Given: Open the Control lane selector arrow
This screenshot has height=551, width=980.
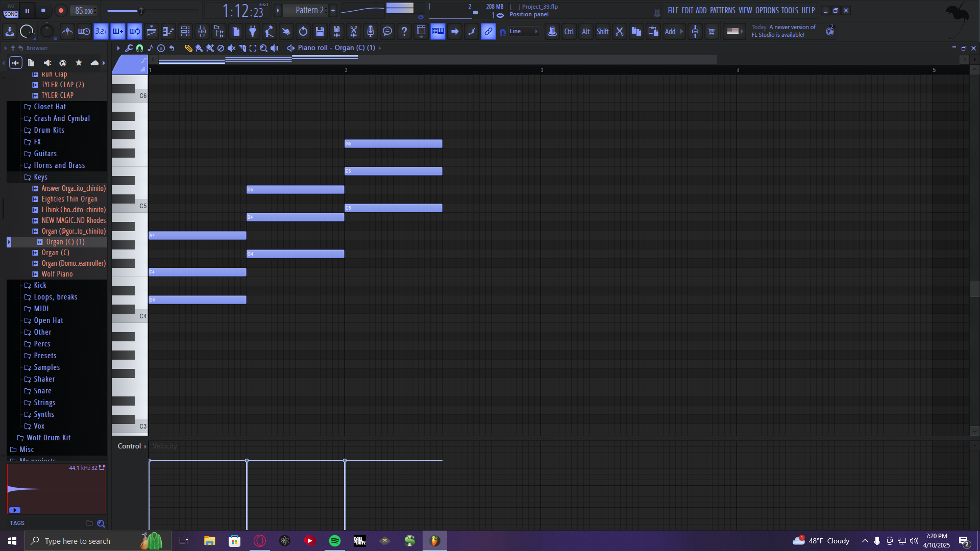Looking at the screenshot, I should click(x=145, y=446).
